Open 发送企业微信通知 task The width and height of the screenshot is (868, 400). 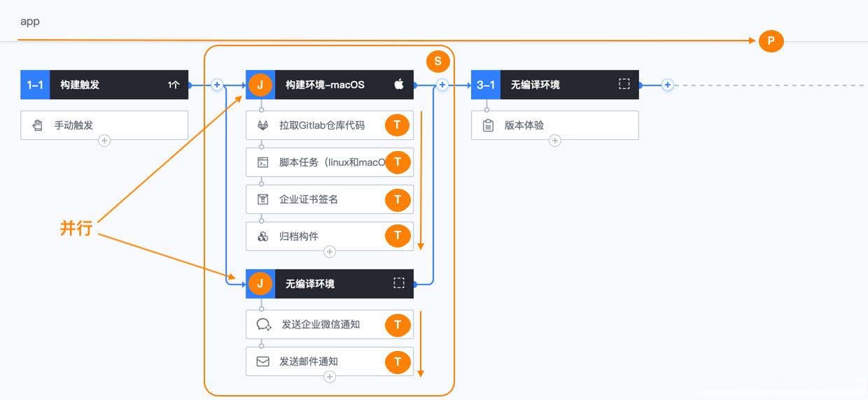coord(330,324)
